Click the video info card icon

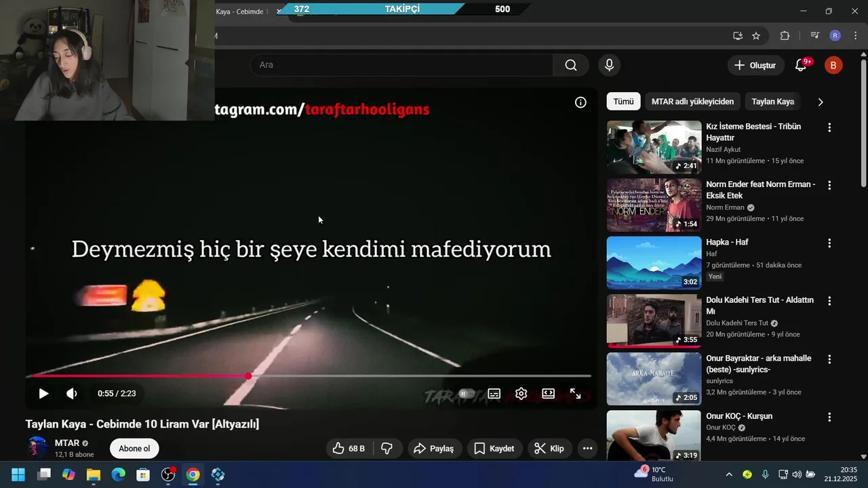[580, 102]
